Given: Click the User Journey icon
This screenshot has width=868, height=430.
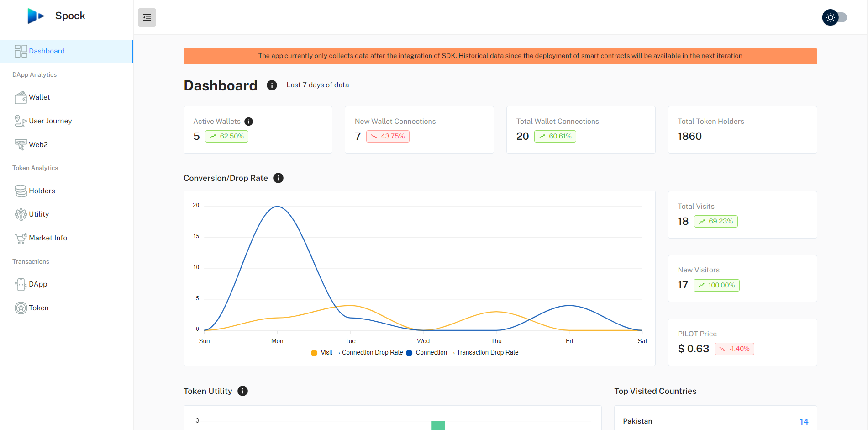Looking at the screenshot, I should [x=21, y=121].
